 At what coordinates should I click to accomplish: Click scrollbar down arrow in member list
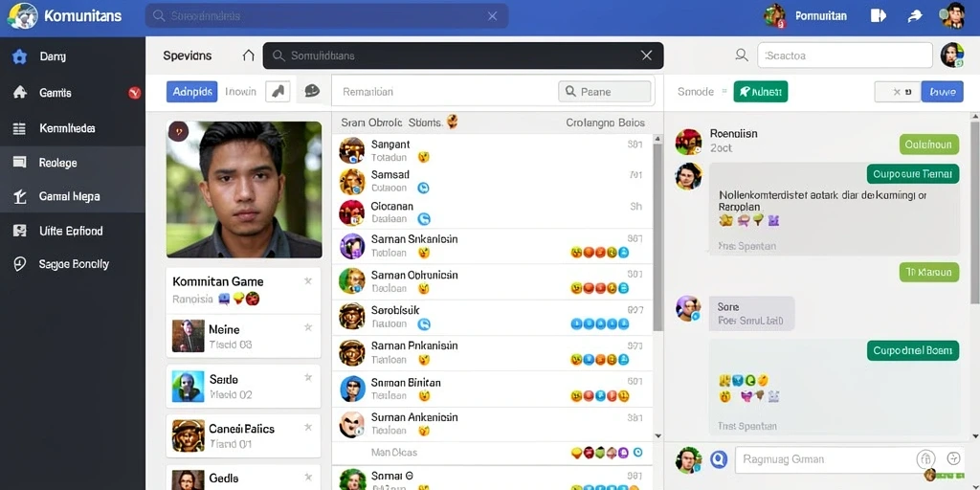(x=657, y=436)
